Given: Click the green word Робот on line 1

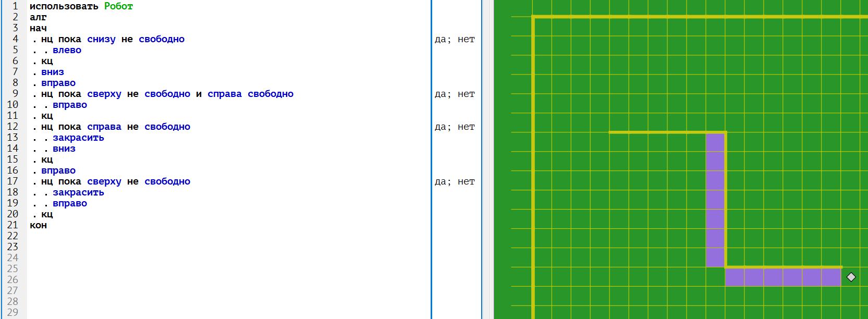Looking at the screenshot, I should click(x=118, y=6).
